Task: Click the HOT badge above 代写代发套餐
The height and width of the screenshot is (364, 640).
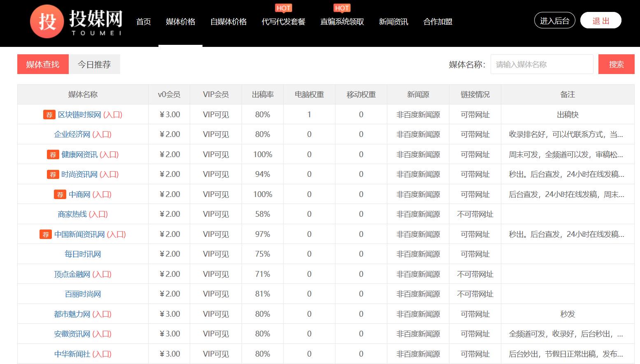Action: pyautogui.click(x=284, y=8)
